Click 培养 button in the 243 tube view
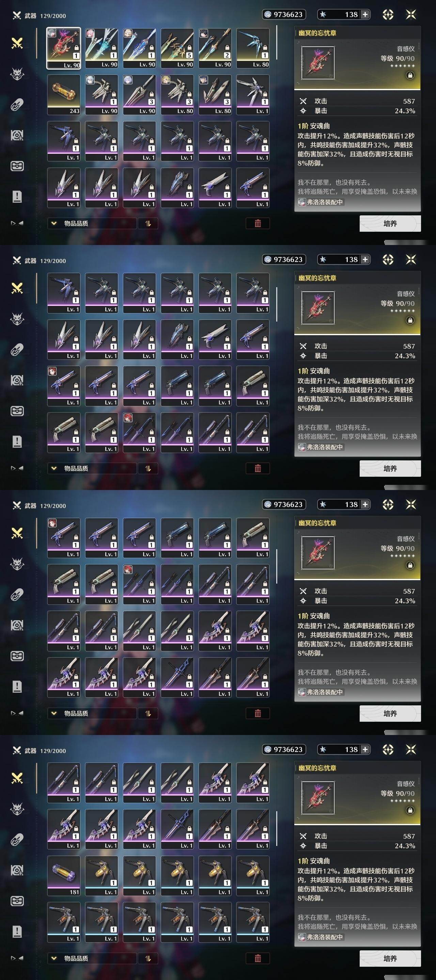Screen dimensions: 436x980 point(390,223)
